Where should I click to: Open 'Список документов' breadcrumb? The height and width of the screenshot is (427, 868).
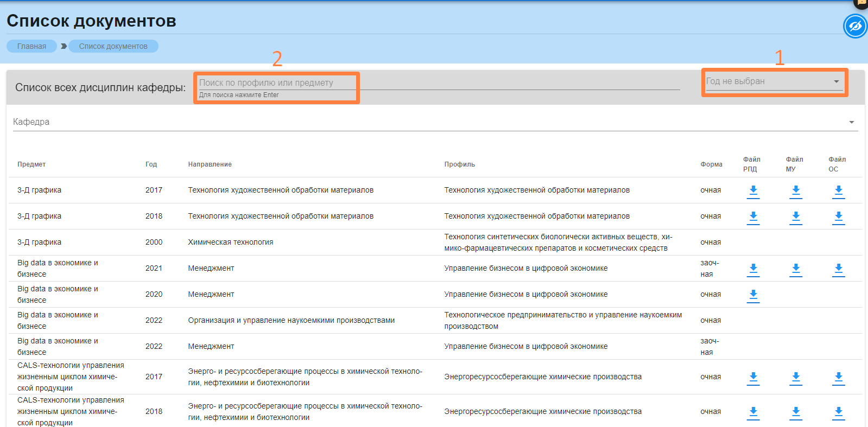click(113, 46)
